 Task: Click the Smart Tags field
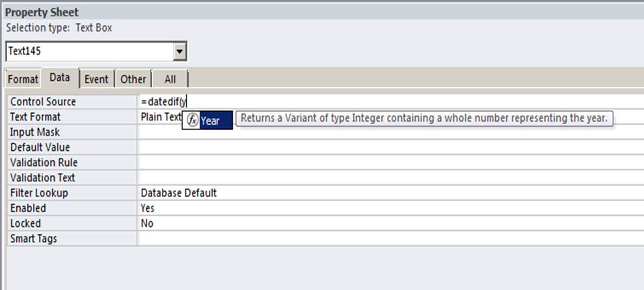point(390,238)
